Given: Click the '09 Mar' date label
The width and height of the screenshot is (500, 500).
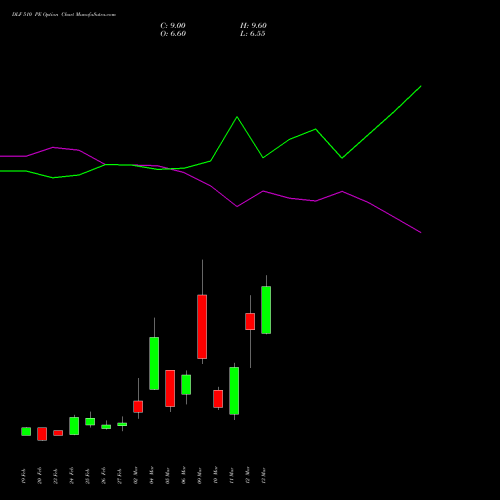Looking at the screenshot, I should 200,476.
